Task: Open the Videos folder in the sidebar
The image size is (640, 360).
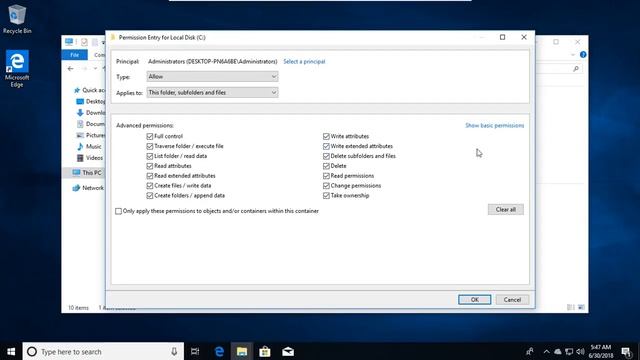Action: [x=90, y=158]
